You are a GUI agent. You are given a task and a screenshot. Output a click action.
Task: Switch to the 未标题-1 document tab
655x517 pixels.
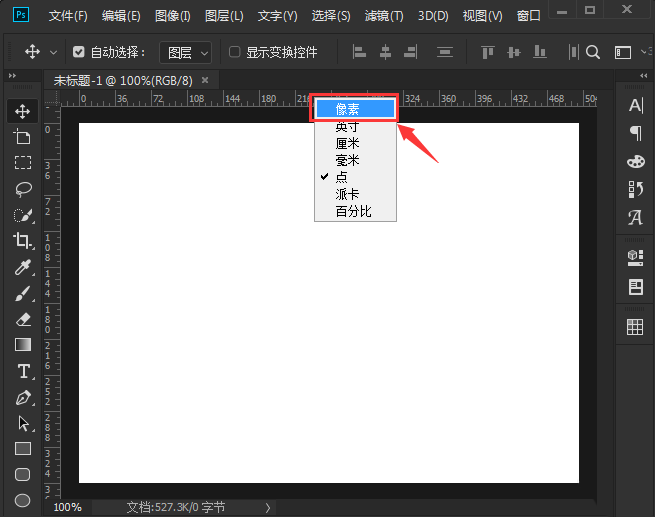[x=123, y=80]
